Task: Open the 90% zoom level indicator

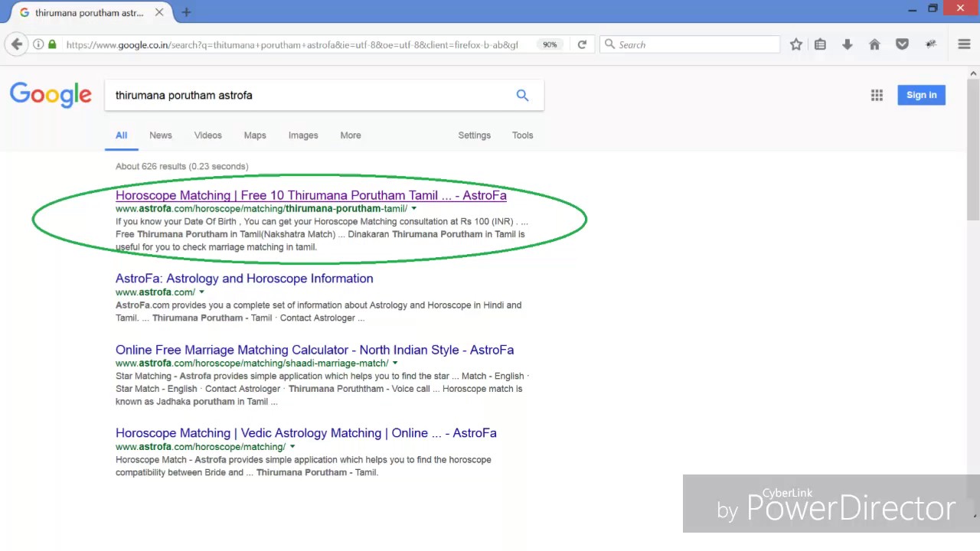Action: [550, 44]
